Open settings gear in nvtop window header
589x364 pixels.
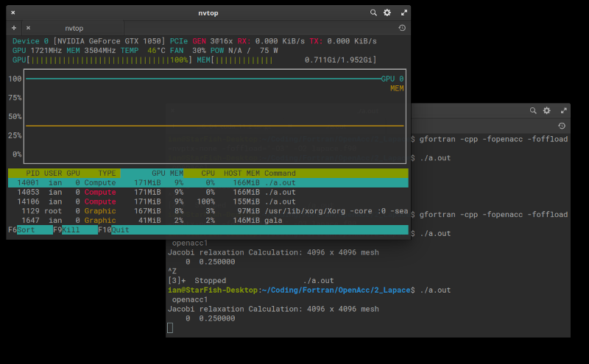[387, 13]
